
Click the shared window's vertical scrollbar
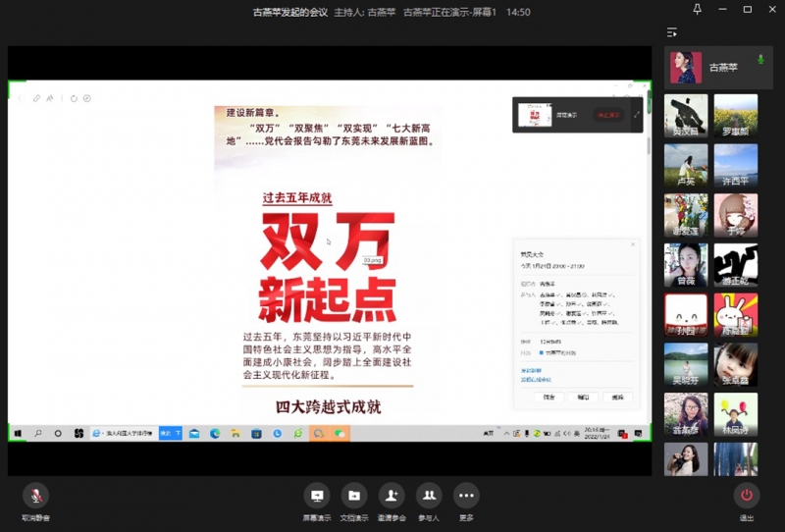point(649,146)
